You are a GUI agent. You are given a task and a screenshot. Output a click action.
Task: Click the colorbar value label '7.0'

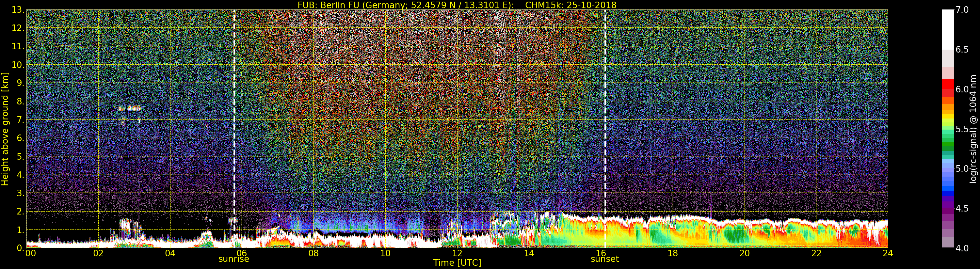click(x=962, y=10)
